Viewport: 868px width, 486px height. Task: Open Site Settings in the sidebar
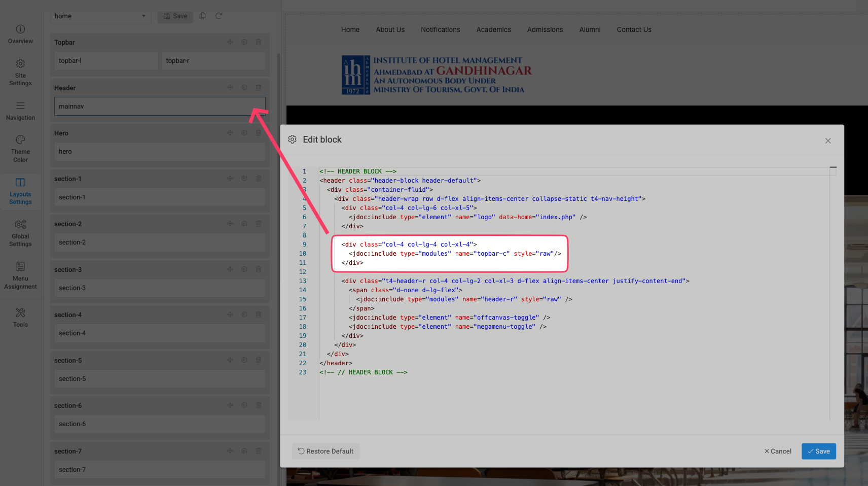click(x=20, y=72)
